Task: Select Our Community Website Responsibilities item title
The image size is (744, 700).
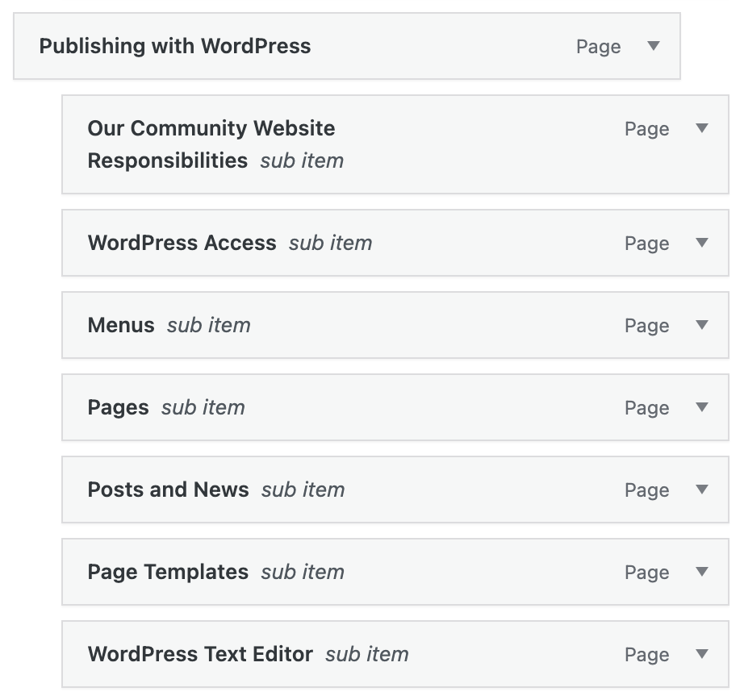Action: tap(211, 144)
